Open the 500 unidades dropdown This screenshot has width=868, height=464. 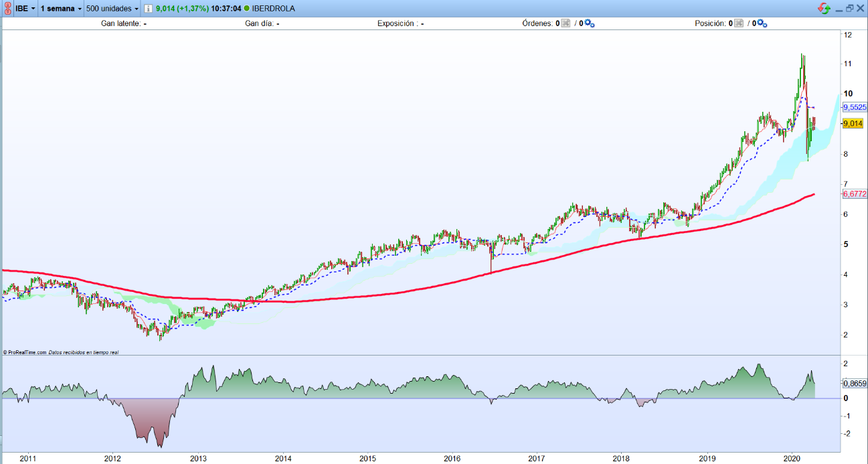(x=112, y=9)
